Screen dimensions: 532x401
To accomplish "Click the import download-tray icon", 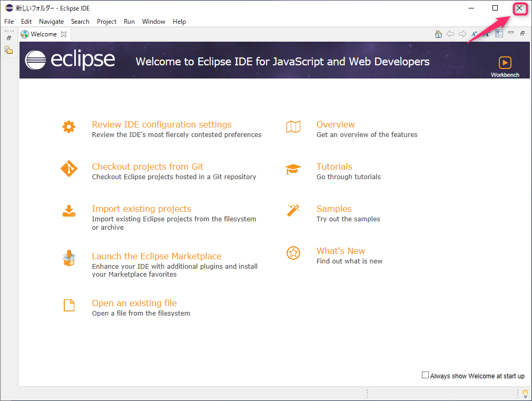I will [69, 211].
